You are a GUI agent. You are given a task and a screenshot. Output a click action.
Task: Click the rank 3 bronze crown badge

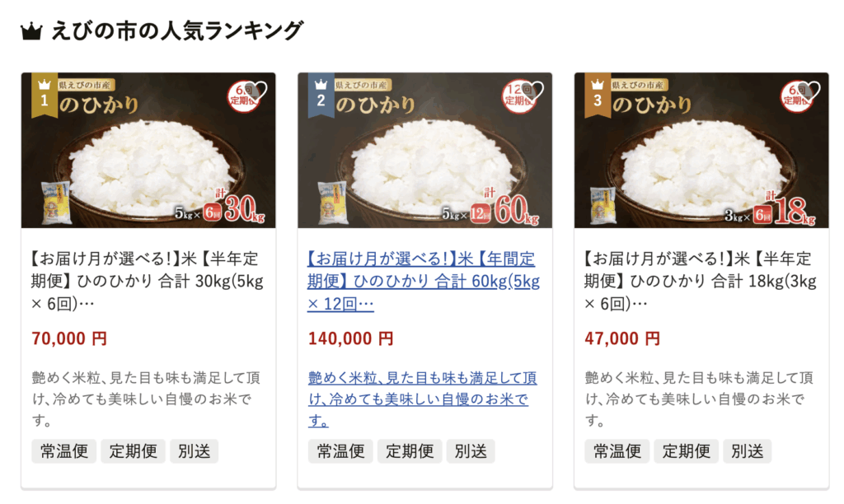598,95
